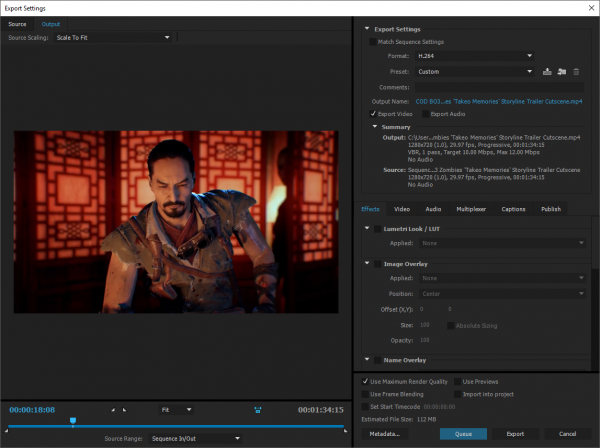This screenshot has width=600, height=448.
Task: Open Source Scaling dropdown
Action: pos(112,37)
